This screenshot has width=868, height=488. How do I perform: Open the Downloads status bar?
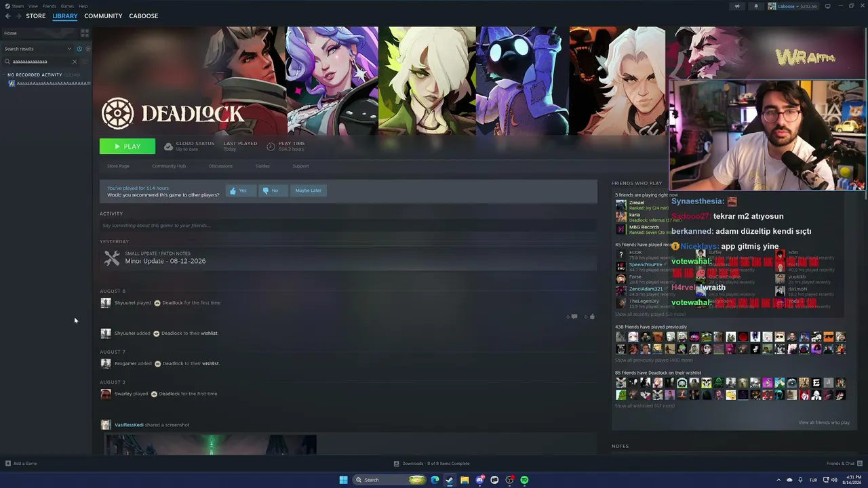point(432,464)
